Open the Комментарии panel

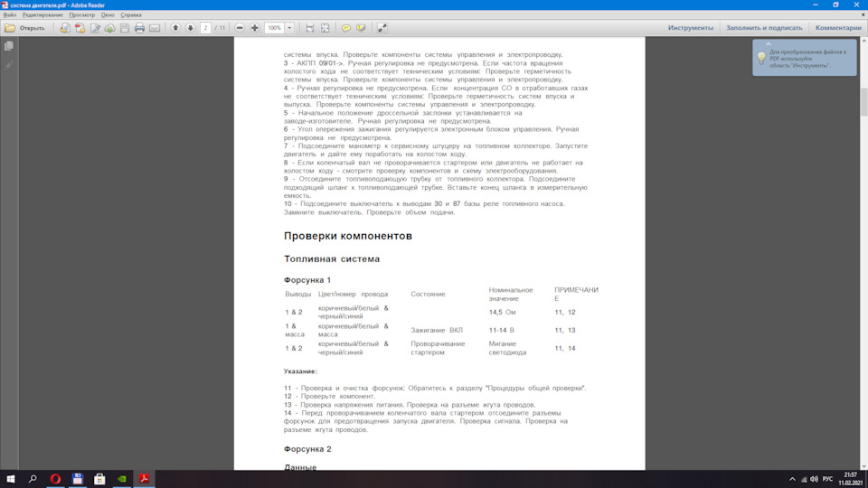coord(838,28)
